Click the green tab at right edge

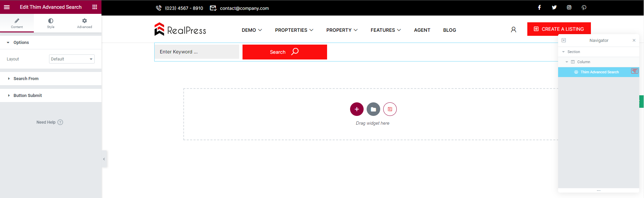641,101
